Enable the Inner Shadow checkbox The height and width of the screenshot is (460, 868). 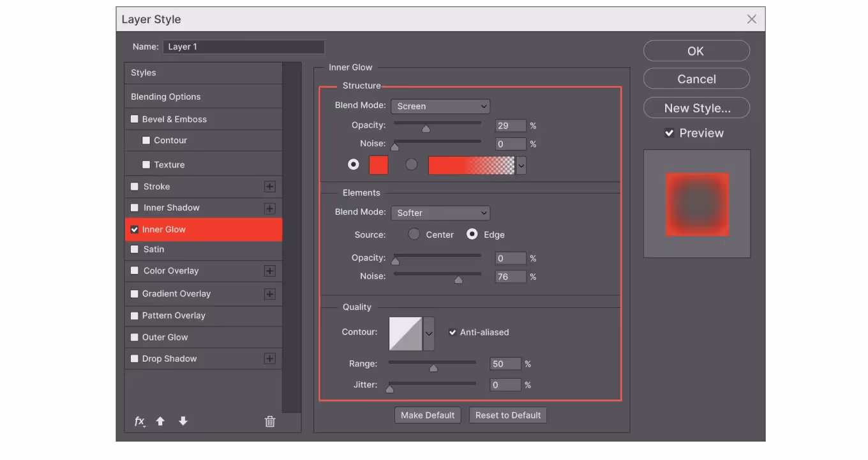tap(135, 208)
